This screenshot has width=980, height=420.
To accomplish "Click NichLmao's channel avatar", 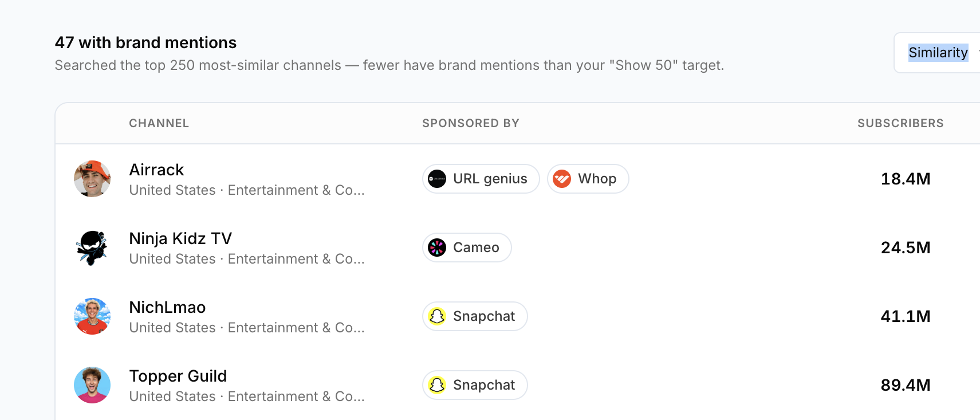I will pyautogui.click(x=92, y=316).
